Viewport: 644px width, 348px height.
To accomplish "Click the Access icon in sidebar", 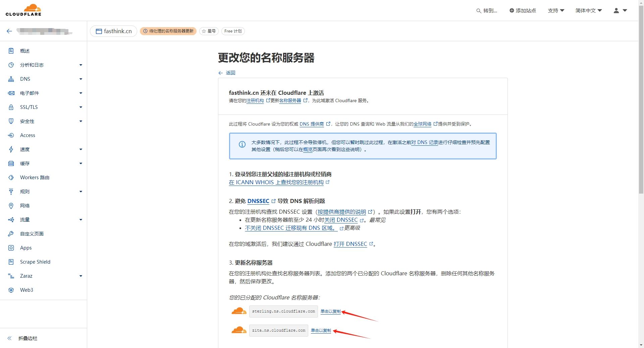I will click(x=11, y=135).
